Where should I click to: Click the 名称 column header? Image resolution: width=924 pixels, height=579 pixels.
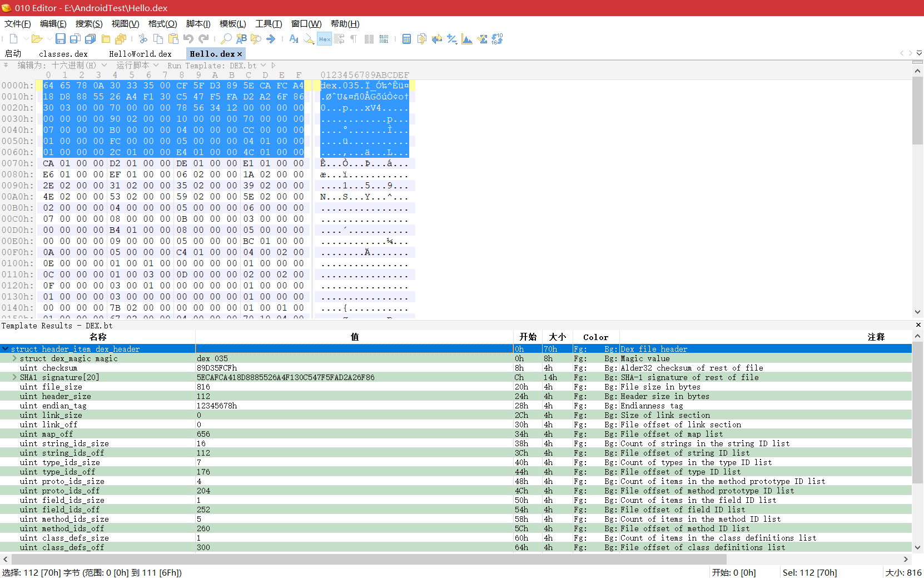98,337
